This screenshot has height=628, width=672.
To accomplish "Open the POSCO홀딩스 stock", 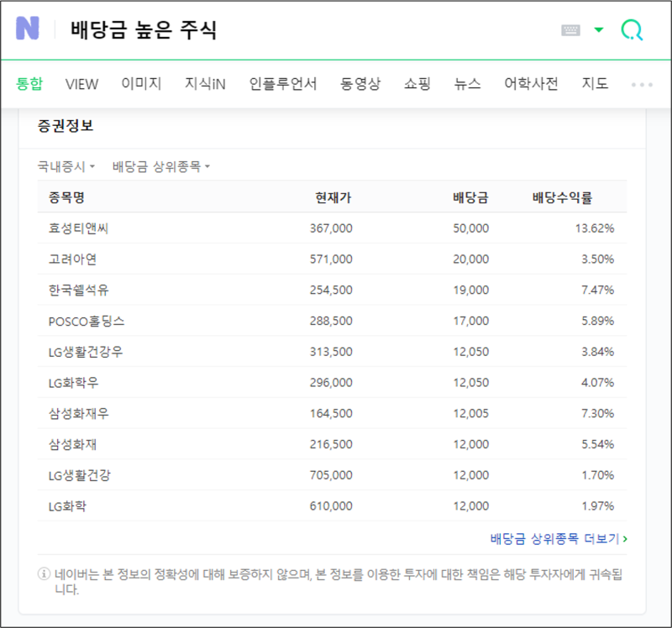I will point(87,321).
